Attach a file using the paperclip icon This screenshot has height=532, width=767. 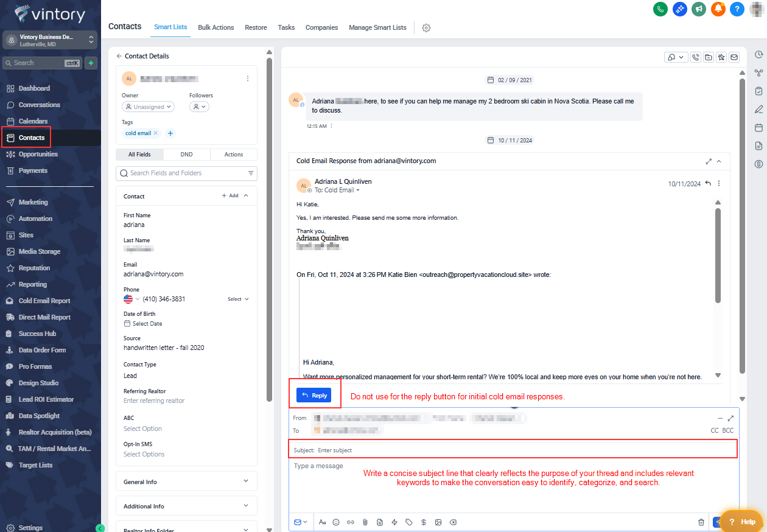[x=365, y=522]
